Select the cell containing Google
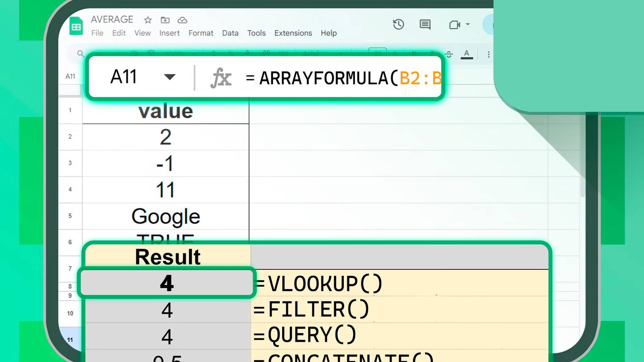The width and height of the screenshot is (644, 362). pyautogui.click(x=165, y=216)
